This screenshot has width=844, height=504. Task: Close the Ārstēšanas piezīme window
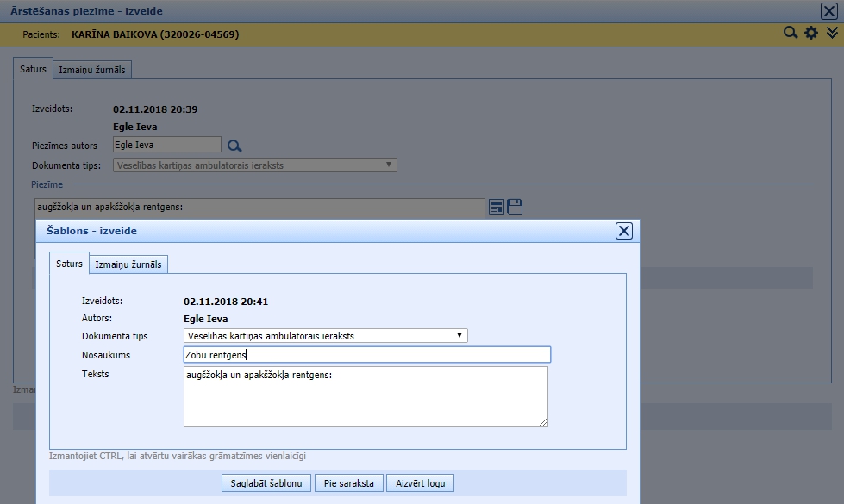(x=829, y=10)
